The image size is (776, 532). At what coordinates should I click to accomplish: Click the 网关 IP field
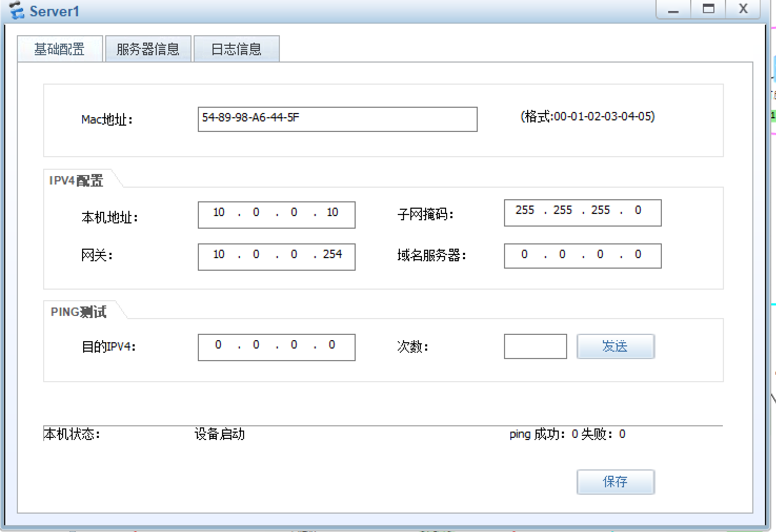pyautogui.click(x=277, y=257)
